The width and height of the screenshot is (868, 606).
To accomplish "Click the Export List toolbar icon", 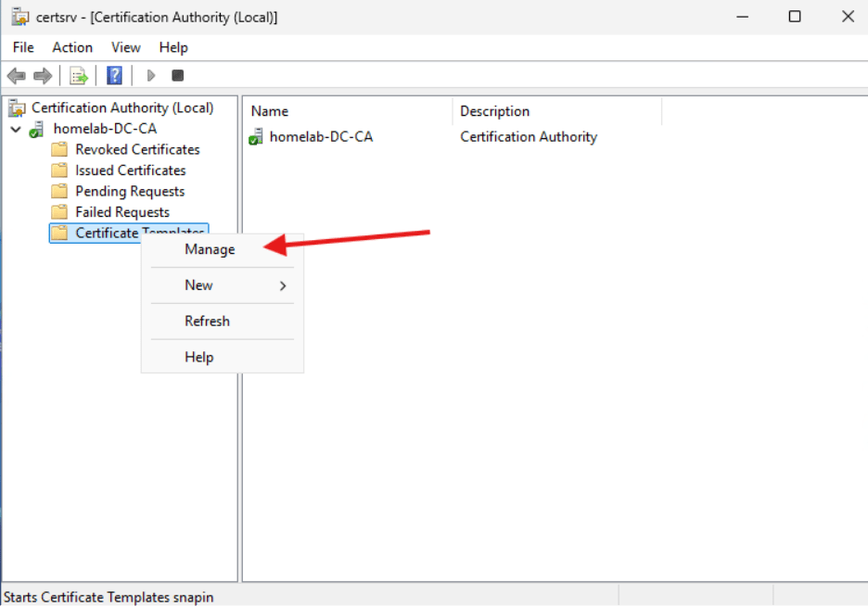I will (x=79, y=75).
